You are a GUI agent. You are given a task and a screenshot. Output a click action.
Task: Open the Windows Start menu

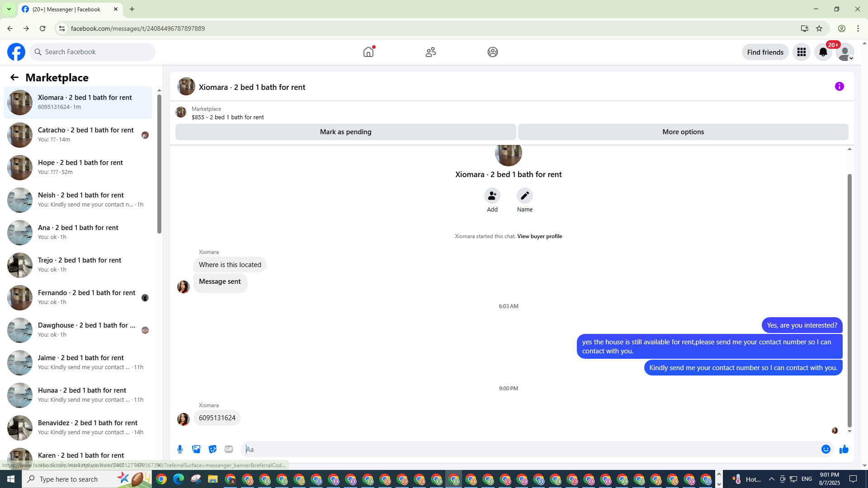[11, 479]
